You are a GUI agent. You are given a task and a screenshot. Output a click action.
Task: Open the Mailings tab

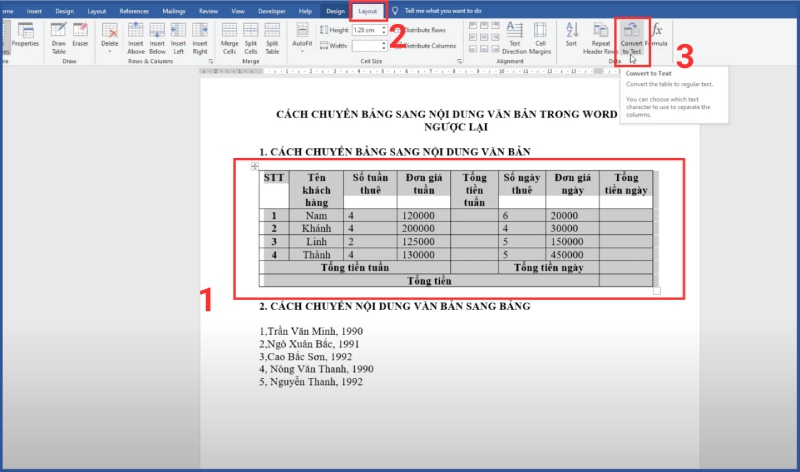173,11
